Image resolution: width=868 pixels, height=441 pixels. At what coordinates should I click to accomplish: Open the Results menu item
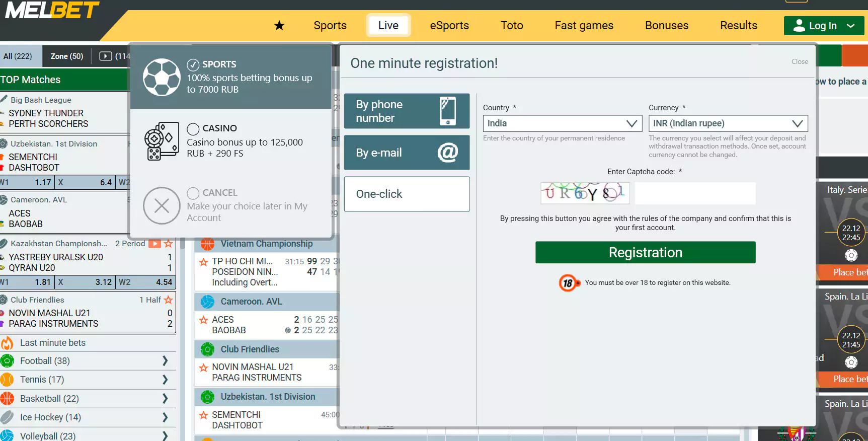(x=739, y=25)
